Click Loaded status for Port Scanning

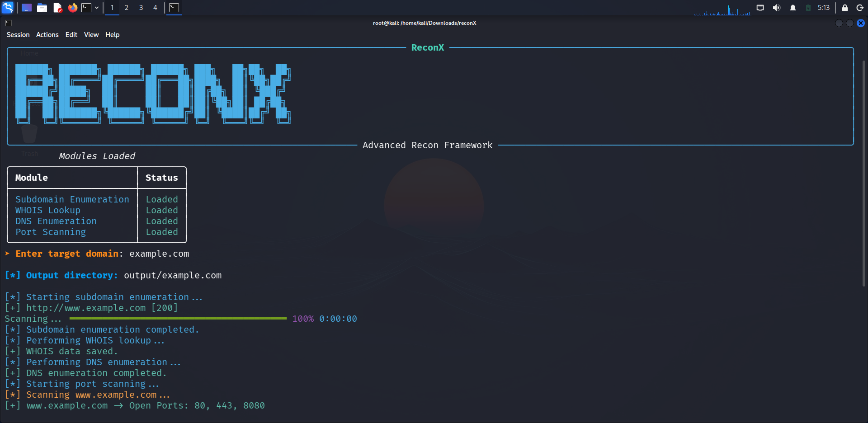162,232
